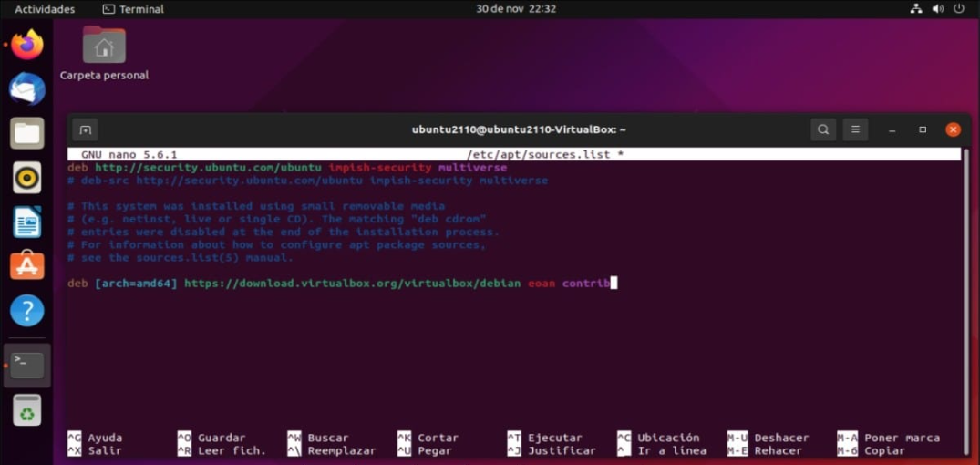Click the ubuntu2110@ubuntu2110-VirtualBox window title

519,130
